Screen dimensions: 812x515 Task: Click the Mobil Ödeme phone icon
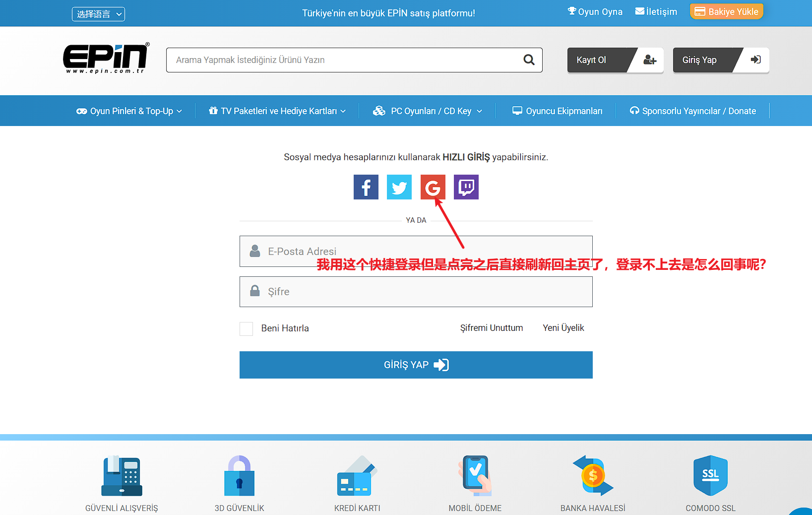(x=475, y=476)
